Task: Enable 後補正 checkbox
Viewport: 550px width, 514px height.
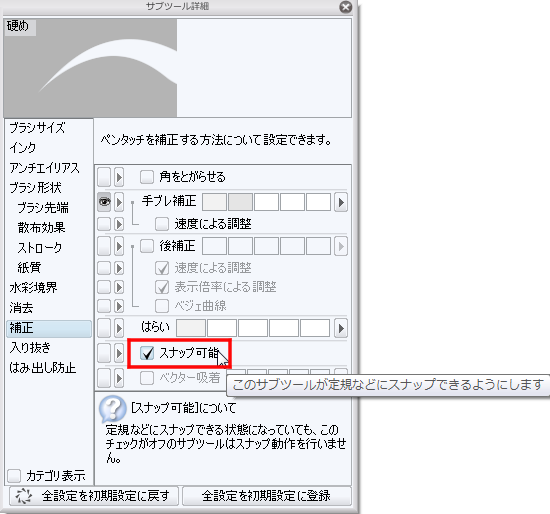Action: click(x=147, y=246)
